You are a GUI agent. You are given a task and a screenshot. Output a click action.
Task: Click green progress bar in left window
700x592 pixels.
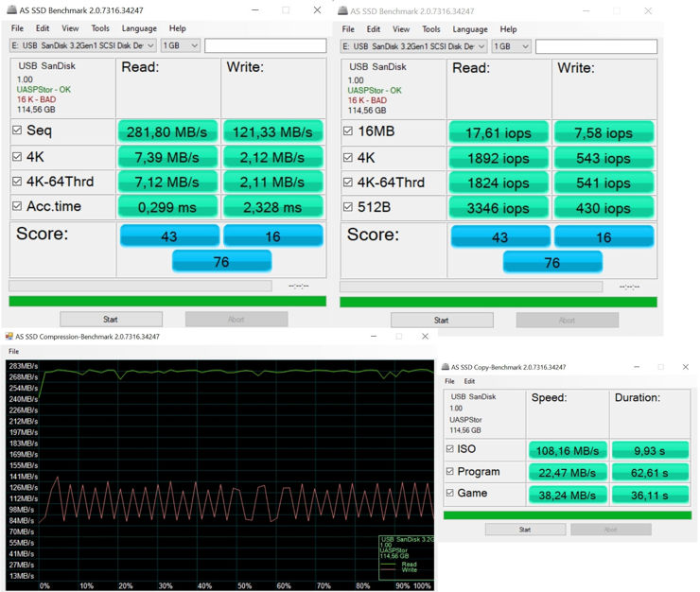(x=167, y=302)
